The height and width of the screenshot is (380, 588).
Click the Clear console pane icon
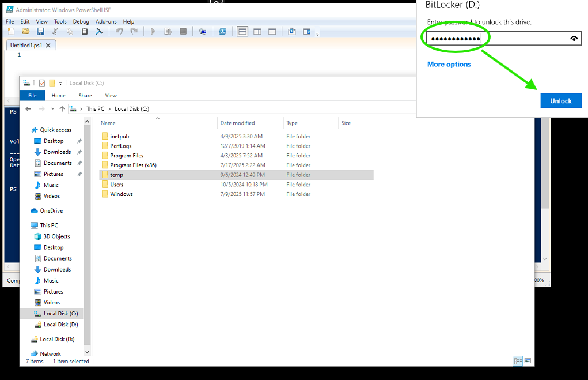tap(99, 32)
